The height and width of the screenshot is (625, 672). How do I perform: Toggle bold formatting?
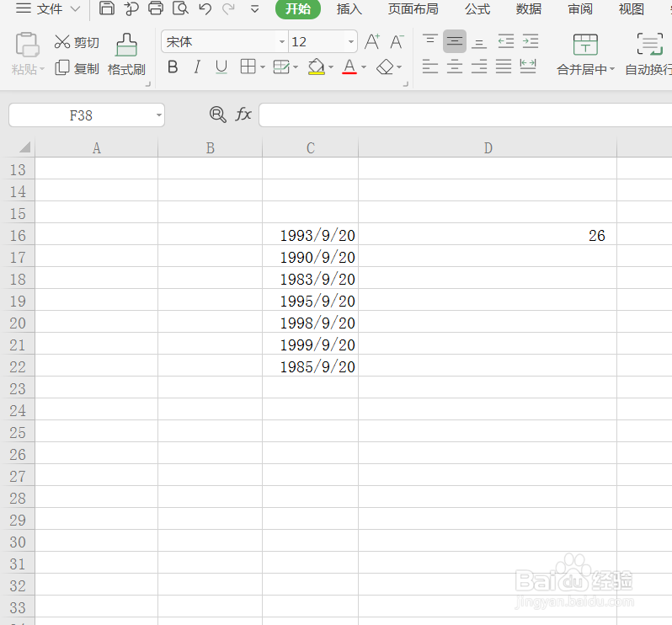coord(173,67)
